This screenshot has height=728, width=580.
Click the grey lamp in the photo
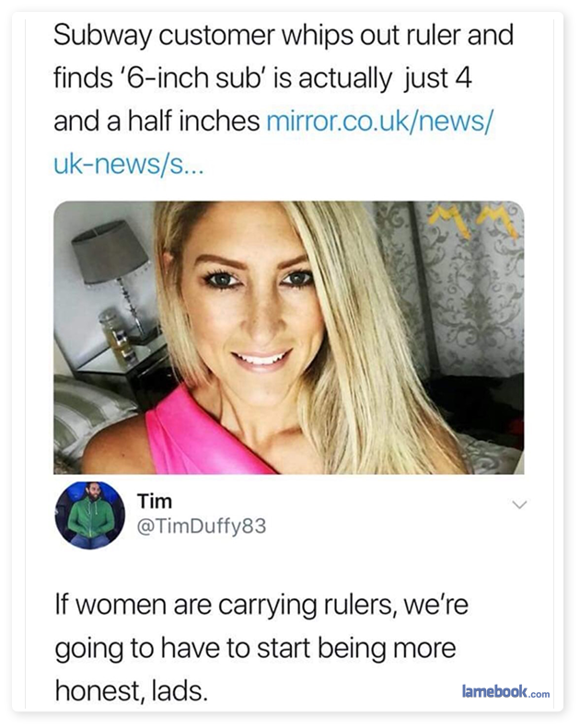pyautogui.click(x=110, y=252)
